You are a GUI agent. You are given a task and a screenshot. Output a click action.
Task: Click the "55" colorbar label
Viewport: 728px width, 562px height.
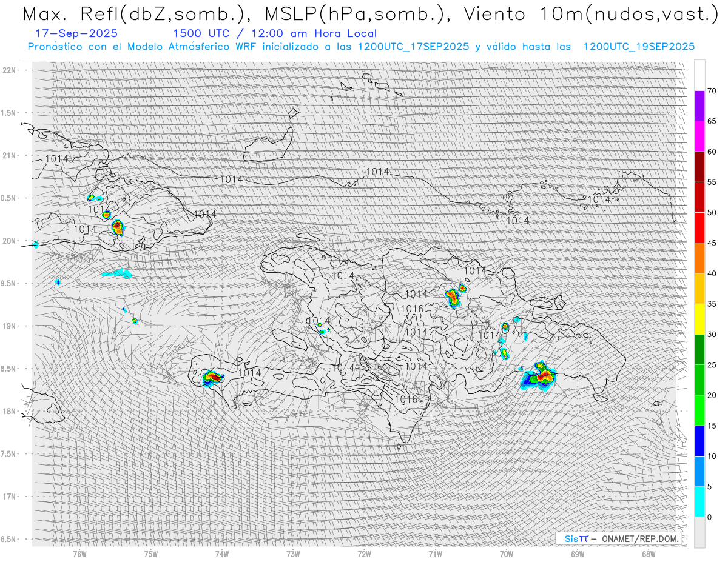[712, 182]
